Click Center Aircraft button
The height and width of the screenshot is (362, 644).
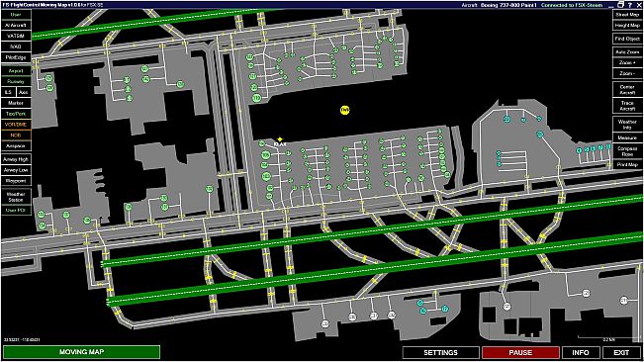[627, 89]
